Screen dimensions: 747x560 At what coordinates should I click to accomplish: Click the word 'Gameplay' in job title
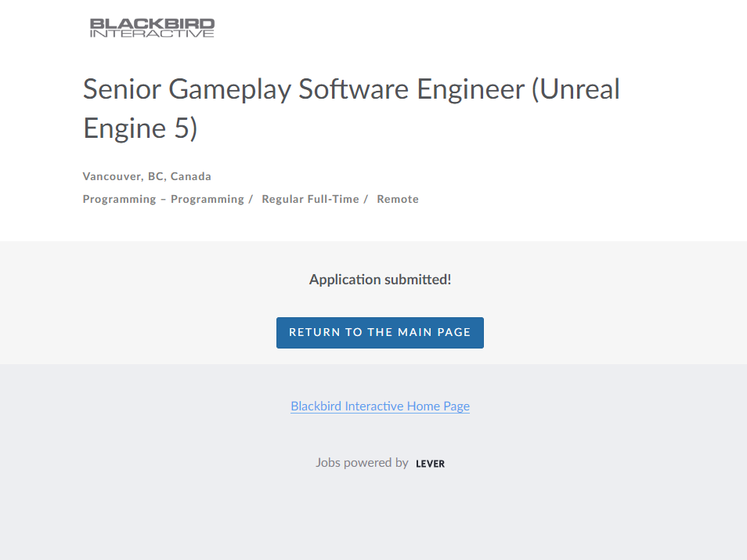pos(230,89)
